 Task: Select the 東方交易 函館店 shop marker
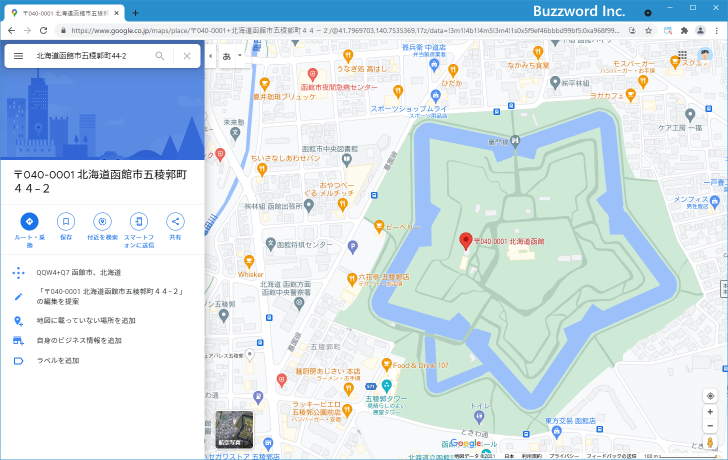(557, 432)
